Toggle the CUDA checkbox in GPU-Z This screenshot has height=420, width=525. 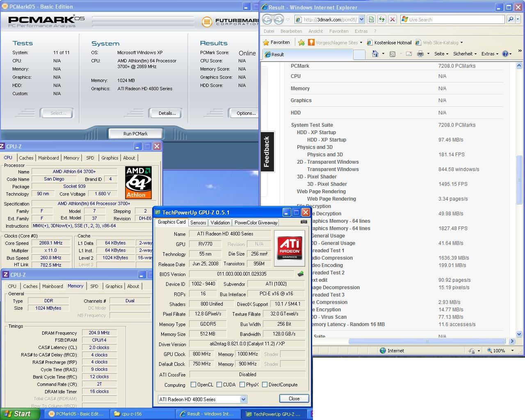tap(219, 385)
